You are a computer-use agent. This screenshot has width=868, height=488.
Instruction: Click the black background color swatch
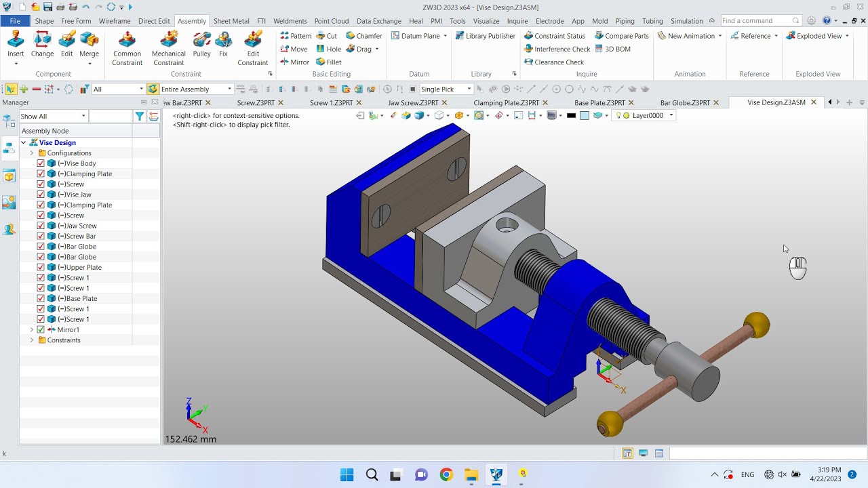point(571,115)
